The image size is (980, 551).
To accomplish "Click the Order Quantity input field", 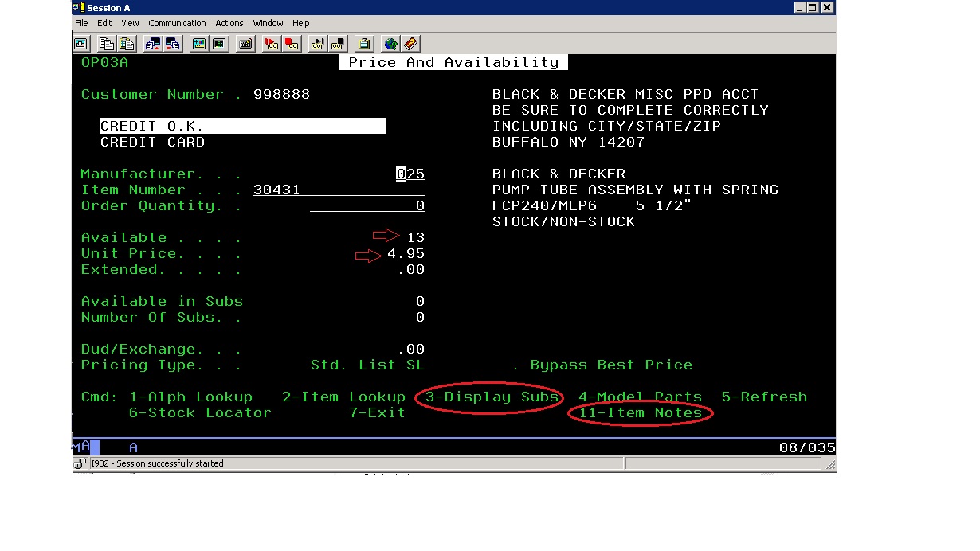I will tap(367, 205).
